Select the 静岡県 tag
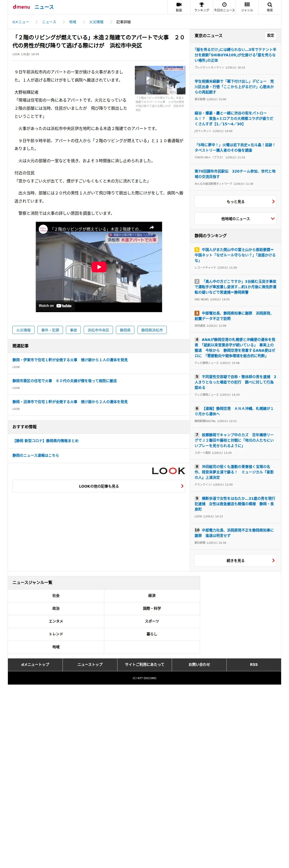Image resolution: width=289 pixels, height=868 pixels. click(x=125, y=330)
